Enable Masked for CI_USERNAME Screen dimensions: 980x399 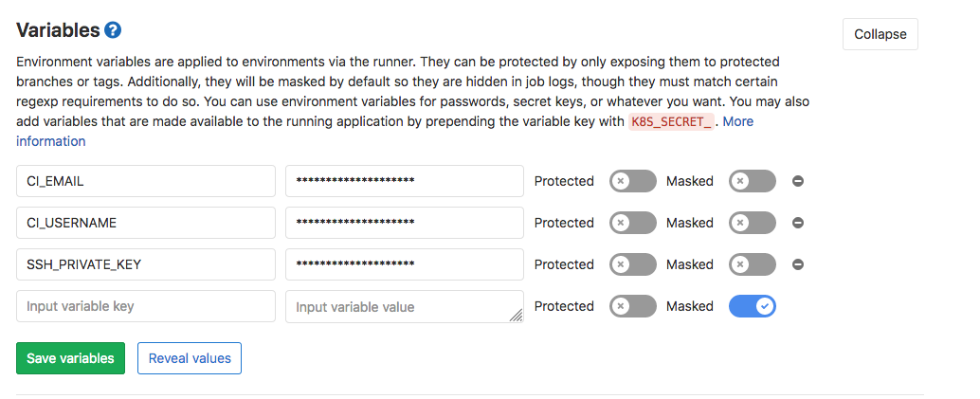752,223
